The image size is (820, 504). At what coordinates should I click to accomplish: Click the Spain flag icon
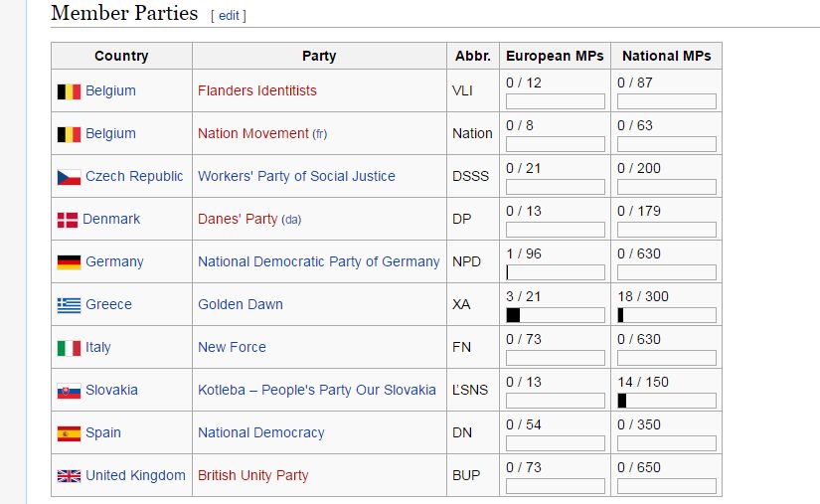click(x=69, y=433)
